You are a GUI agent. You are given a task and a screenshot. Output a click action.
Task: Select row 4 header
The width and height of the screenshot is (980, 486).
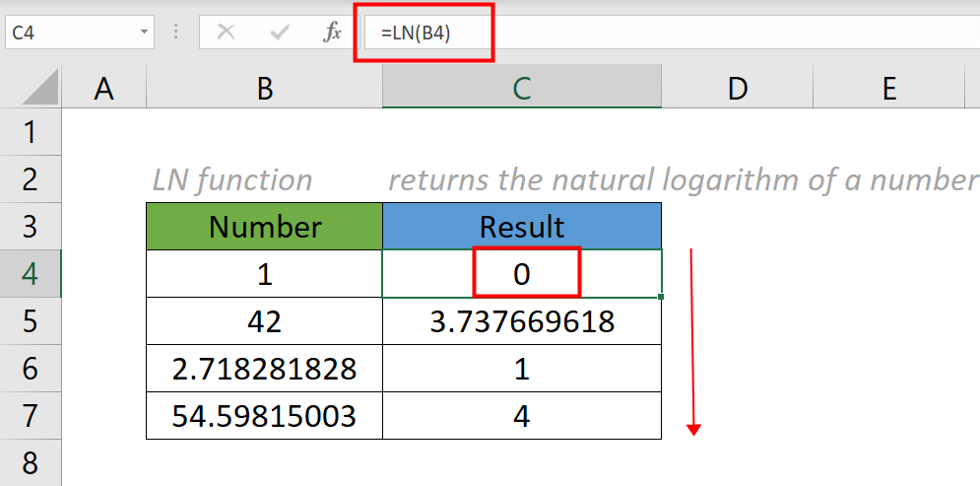click(x=30, y=273)
